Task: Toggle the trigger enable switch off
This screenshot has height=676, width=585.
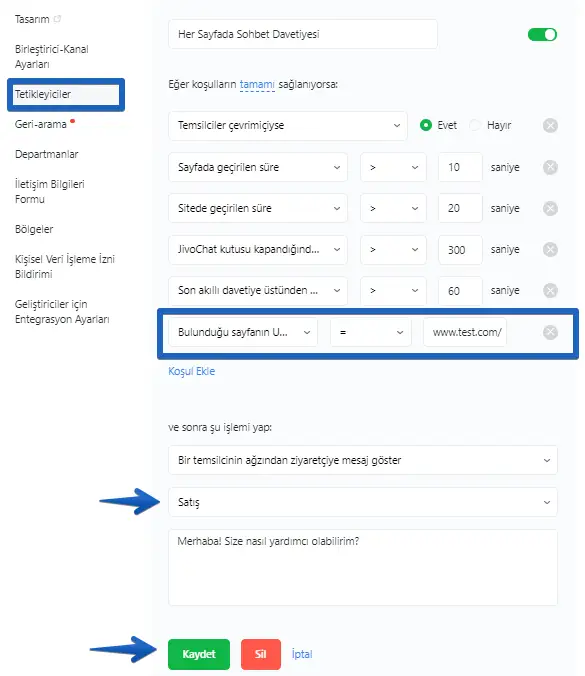Action: click(542, 34)
